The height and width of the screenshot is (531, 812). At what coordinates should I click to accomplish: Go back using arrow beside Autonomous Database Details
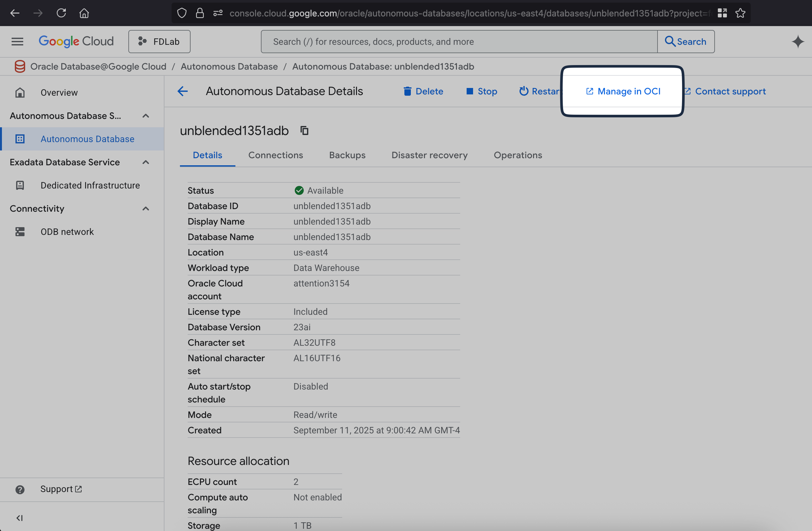[183, 91]
